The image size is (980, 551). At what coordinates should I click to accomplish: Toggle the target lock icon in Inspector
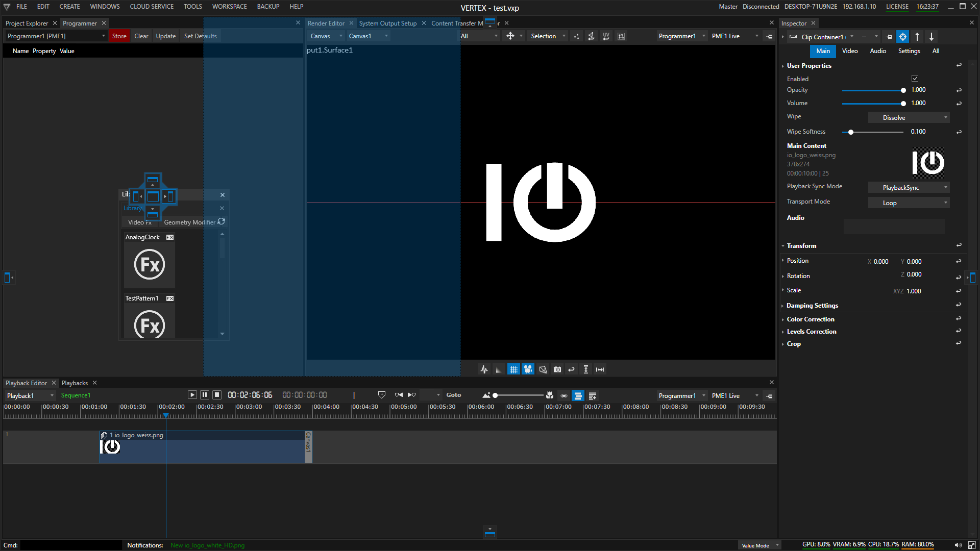pos(903,37)
